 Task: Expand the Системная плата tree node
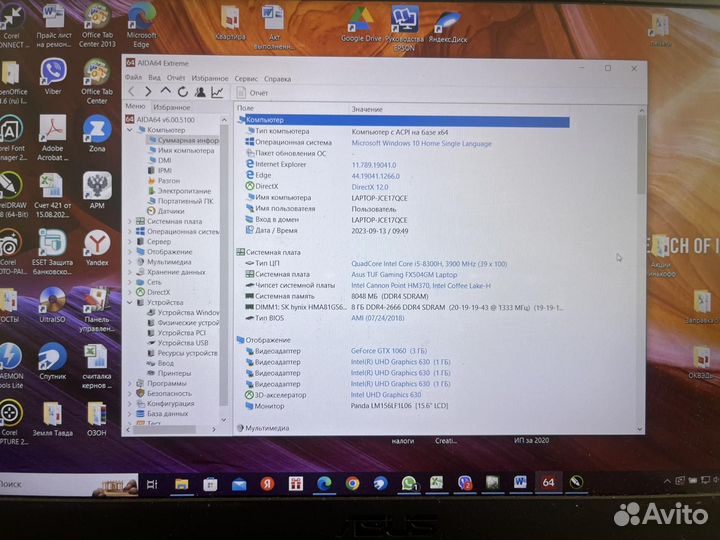coord(130,221)
